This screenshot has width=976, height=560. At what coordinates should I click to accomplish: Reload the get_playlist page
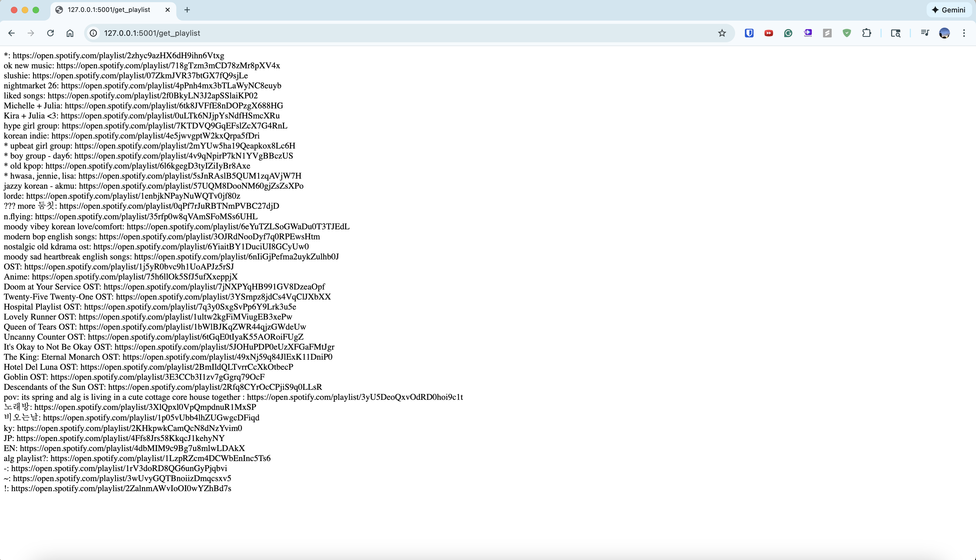[x=50, y=33]
